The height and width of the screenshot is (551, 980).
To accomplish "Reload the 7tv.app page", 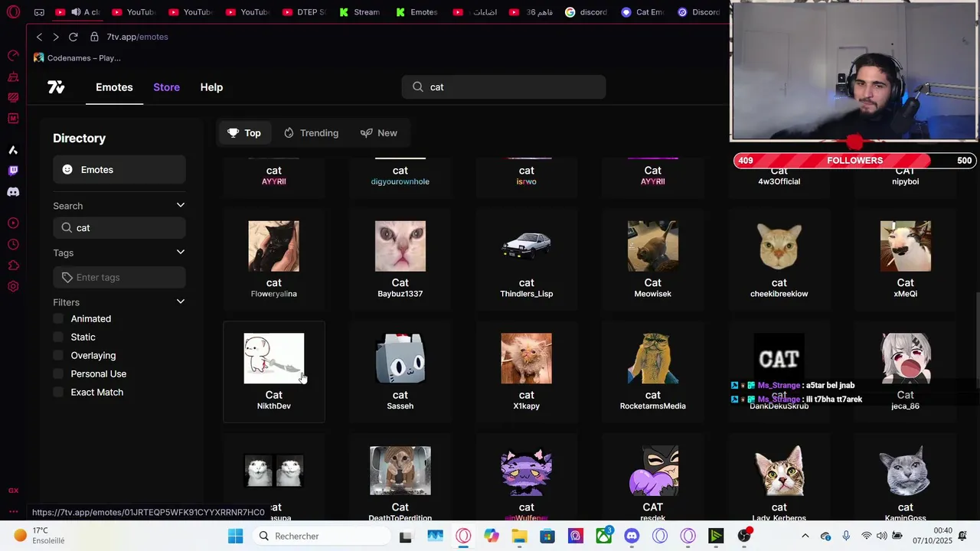I will pyautogui.click(x=73, y=37).
